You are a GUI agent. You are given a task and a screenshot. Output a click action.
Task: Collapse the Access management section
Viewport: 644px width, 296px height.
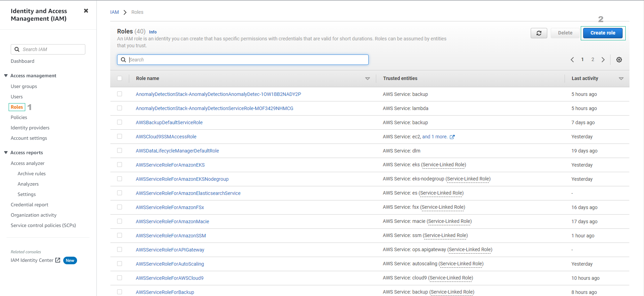[6, 76]
